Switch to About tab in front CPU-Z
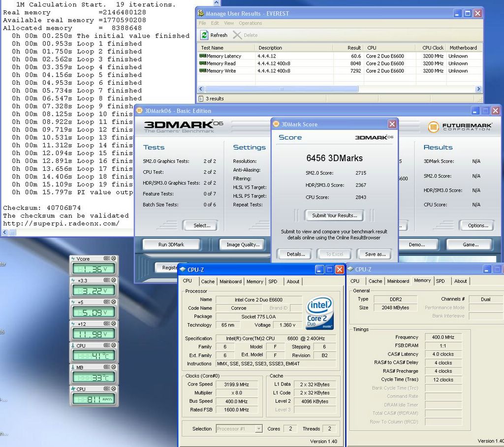504x447 pixels. (x=293, y=282)
